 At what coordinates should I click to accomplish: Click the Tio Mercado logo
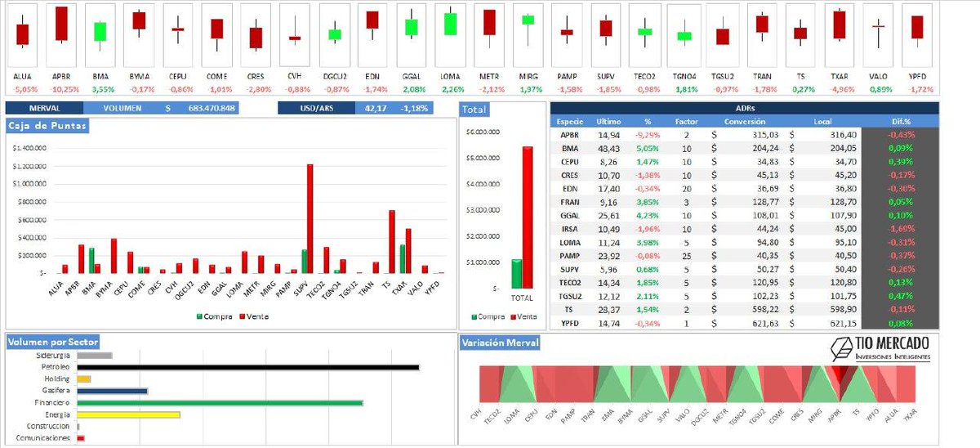(x=882, y=348)
